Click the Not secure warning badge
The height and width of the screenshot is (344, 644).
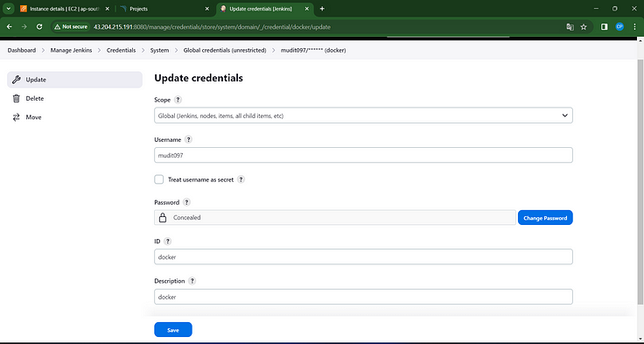[71, 27]
